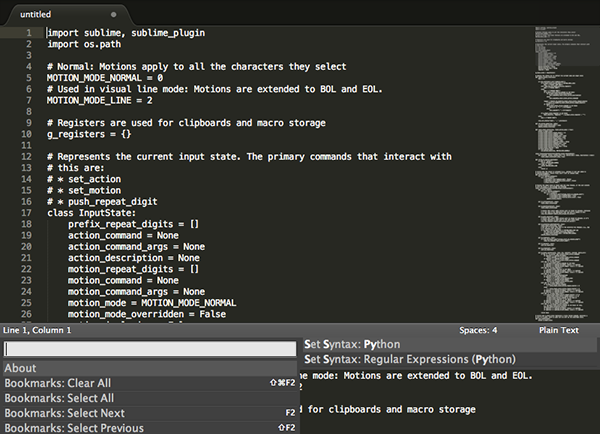Screen dimensions: 600x434
Task: Click '# * set_motion' comment line
Action: 84,191
